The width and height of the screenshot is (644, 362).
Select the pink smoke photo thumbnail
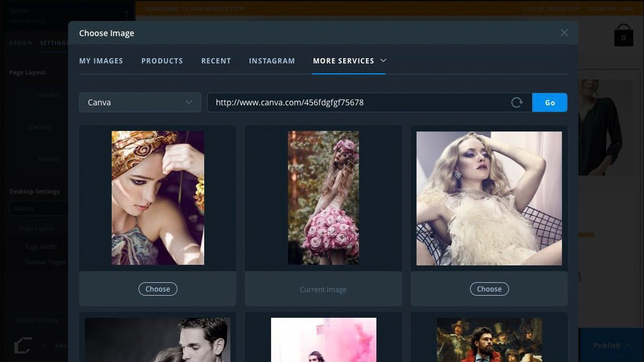click(323, 339)
